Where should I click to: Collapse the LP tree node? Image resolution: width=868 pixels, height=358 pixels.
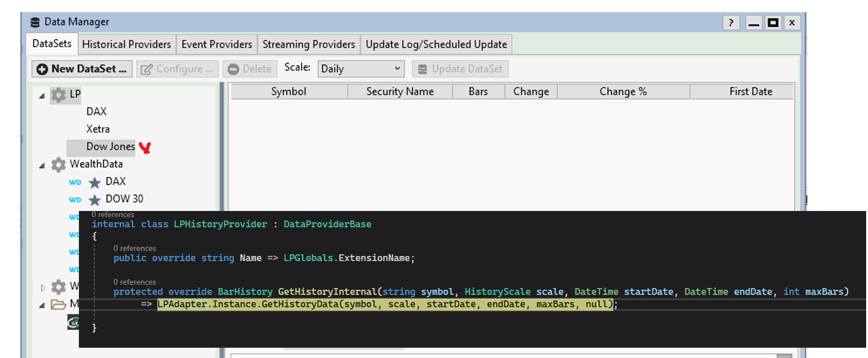[42, 96]
